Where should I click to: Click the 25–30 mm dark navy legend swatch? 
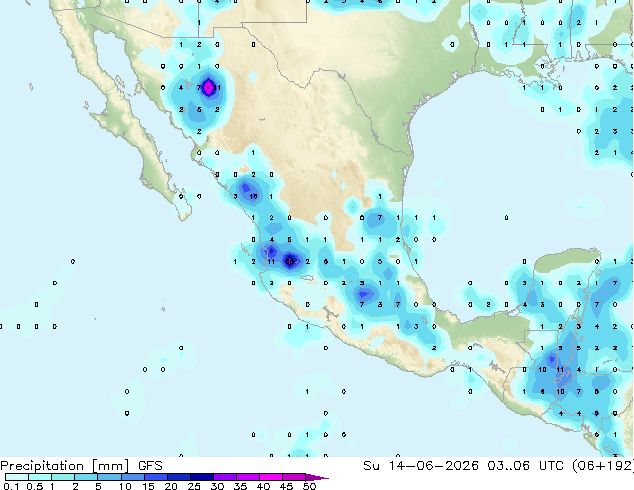click(201, 477)
